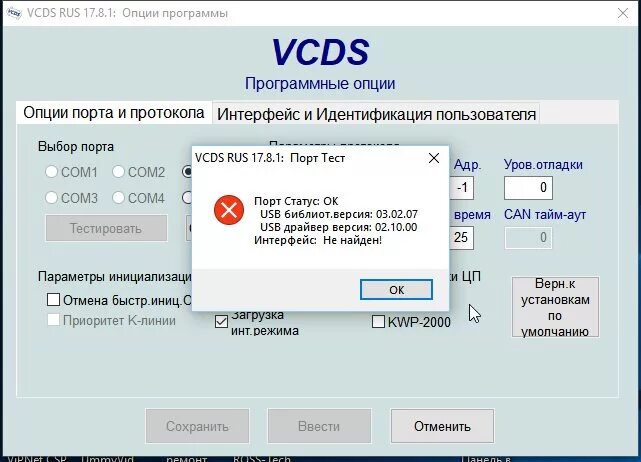641x462 pixels.
Task: Click Верн.к установкам по умолчанию button
Action: pos(555,307)
